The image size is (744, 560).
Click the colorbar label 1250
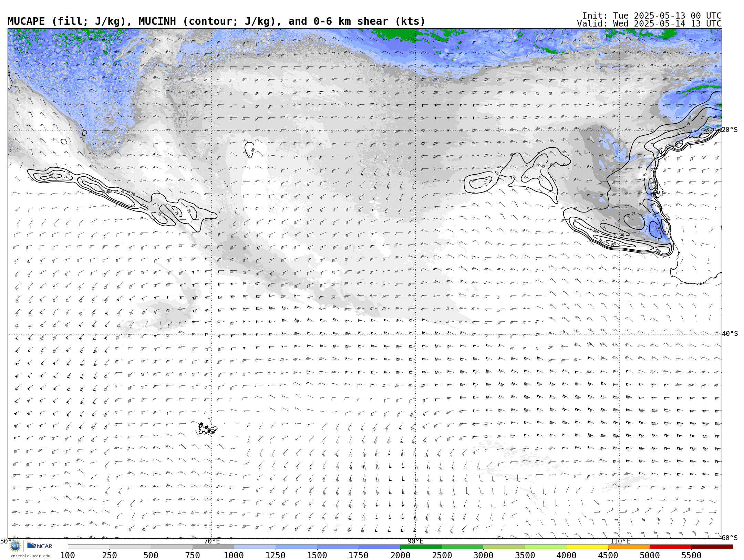[x=276, y=556]
